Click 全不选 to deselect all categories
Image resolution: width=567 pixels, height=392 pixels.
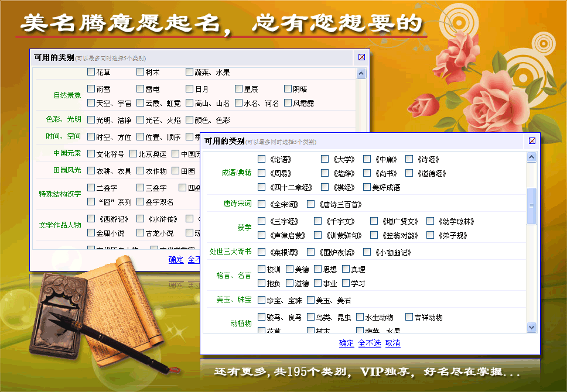371,343
